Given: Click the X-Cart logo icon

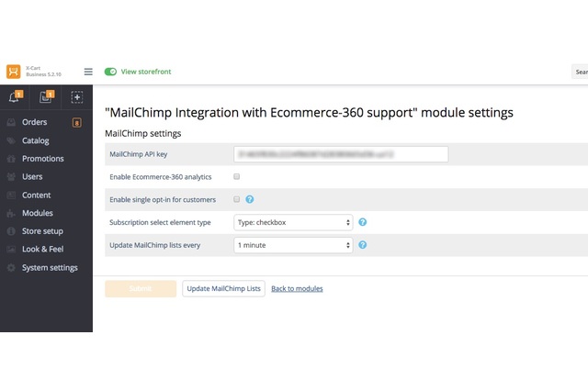Looking at the screenshot, I should click(14, 72).
